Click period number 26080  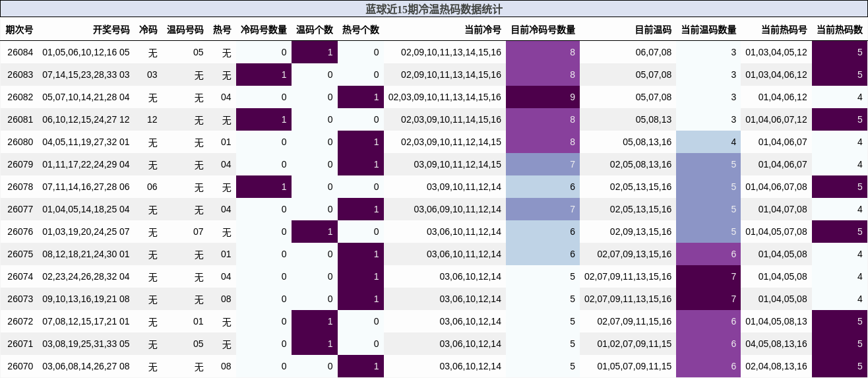click(x=20, y=142)
